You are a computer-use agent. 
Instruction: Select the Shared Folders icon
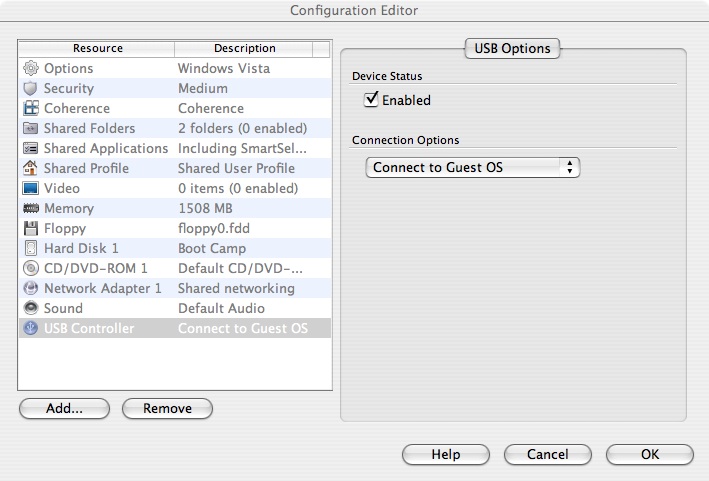point(31,128)
